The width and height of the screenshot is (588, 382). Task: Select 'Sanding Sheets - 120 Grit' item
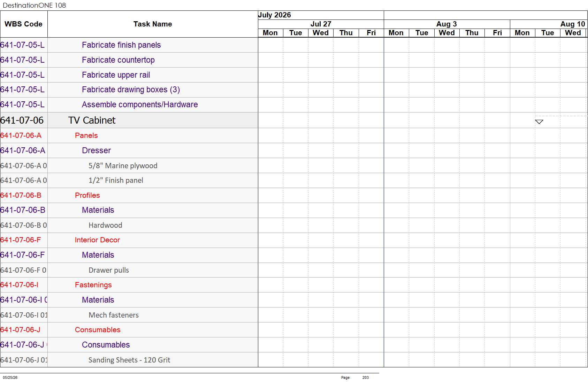(x=129, y=360)
